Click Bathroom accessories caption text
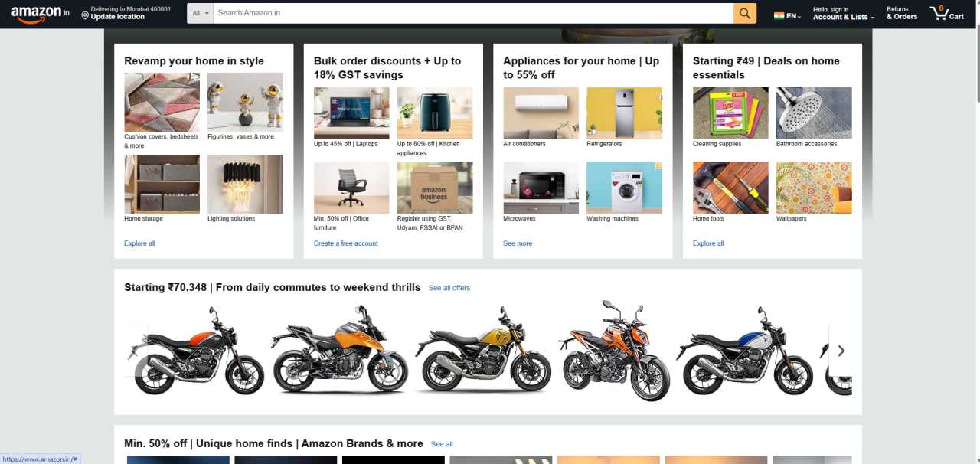The height and width of the screenshot is (464, 980). 807,144
